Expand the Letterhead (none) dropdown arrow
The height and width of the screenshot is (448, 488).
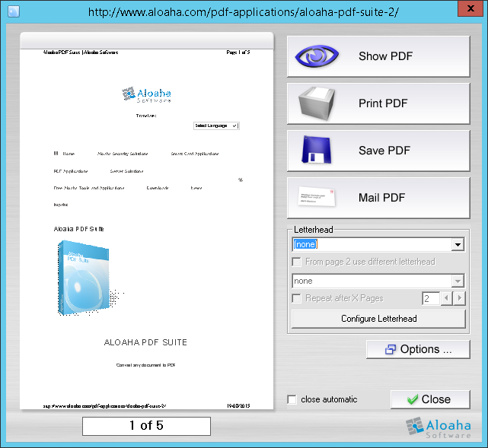pyautogui.click(x=458, y=244)
